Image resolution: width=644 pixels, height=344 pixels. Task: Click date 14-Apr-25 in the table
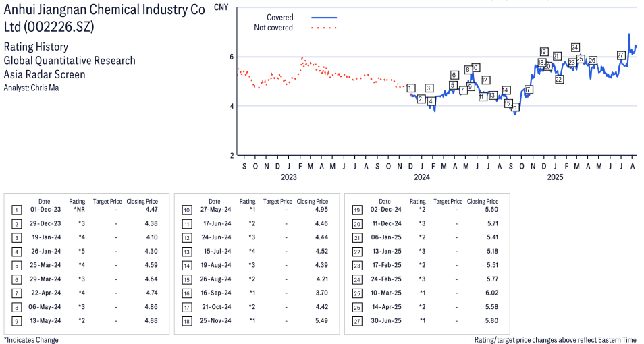pos(386,307)
